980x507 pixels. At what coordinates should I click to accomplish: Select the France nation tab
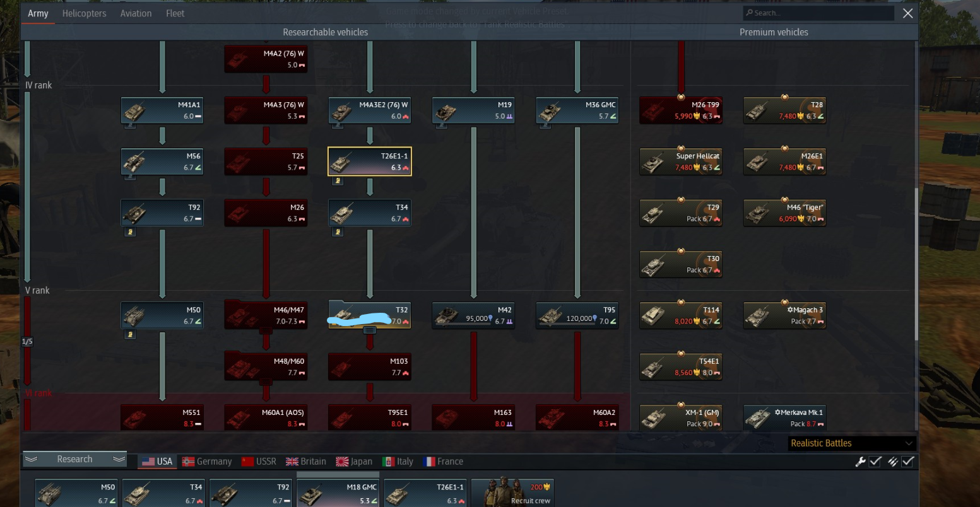pos(443,462)
